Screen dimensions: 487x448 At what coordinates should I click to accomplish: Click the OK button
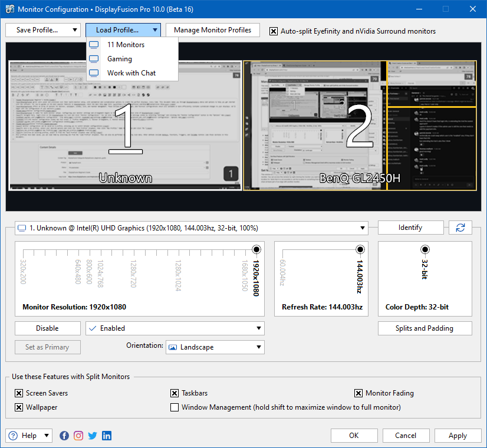[x=354, y=436]
